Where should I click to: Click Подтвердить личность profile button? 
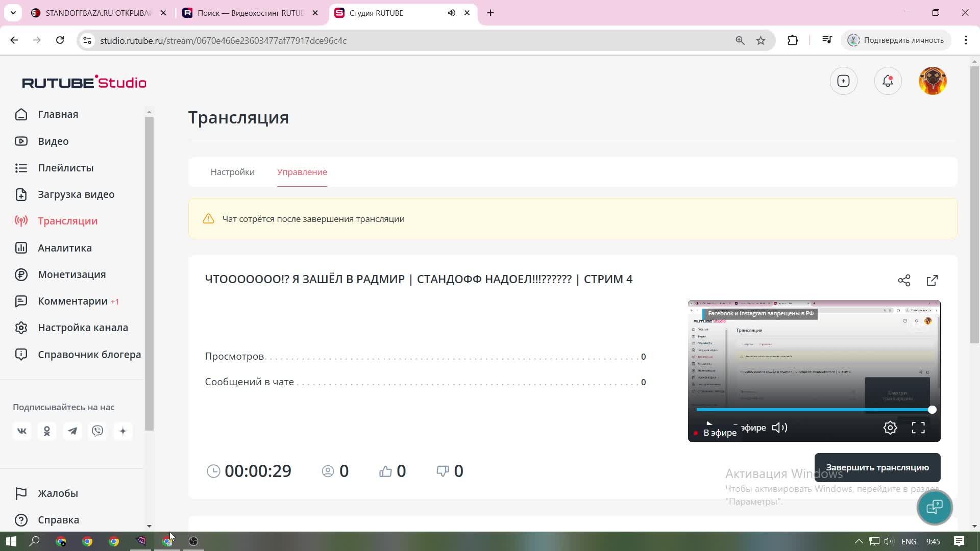(896, 40)
